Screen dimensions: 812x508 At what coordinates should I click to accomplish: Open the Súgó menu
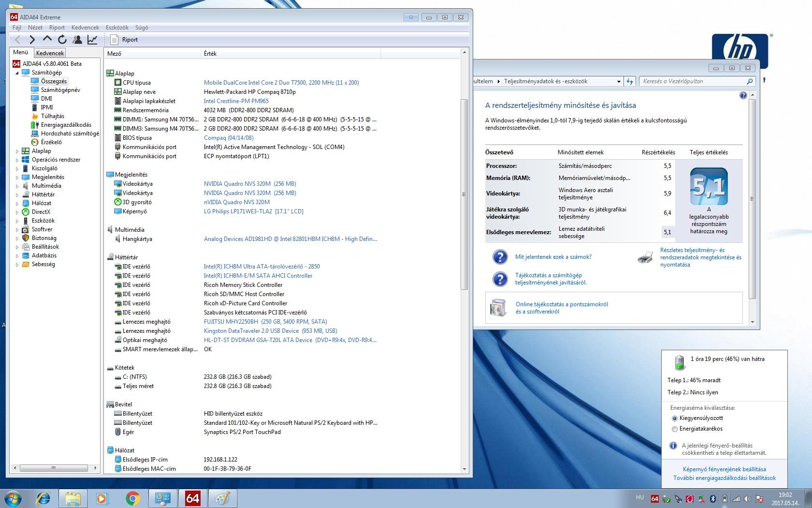[142, 28]
